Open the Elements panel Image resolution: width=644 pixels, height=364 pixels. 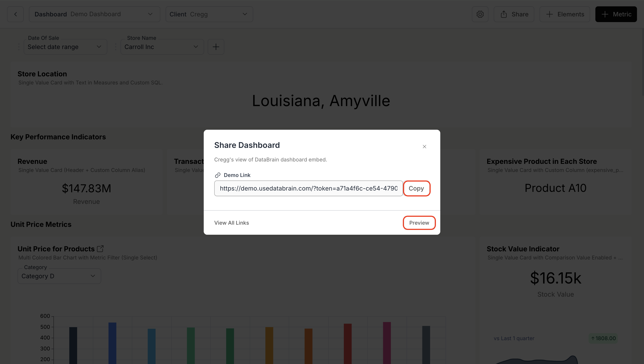pyautogui.click(x=564, y=14)
